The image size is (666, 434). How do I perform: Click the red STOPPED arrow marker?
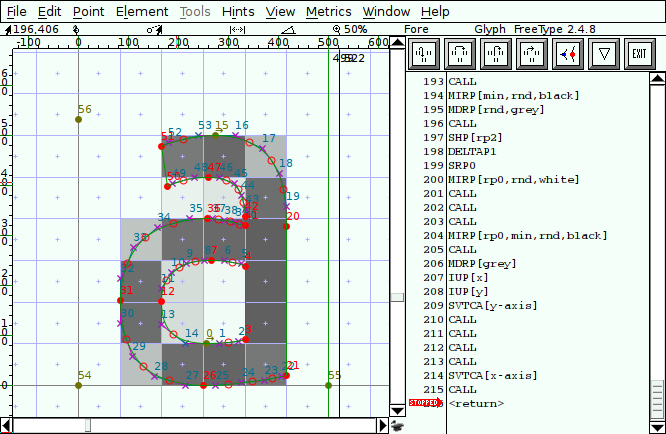point(425,403)
